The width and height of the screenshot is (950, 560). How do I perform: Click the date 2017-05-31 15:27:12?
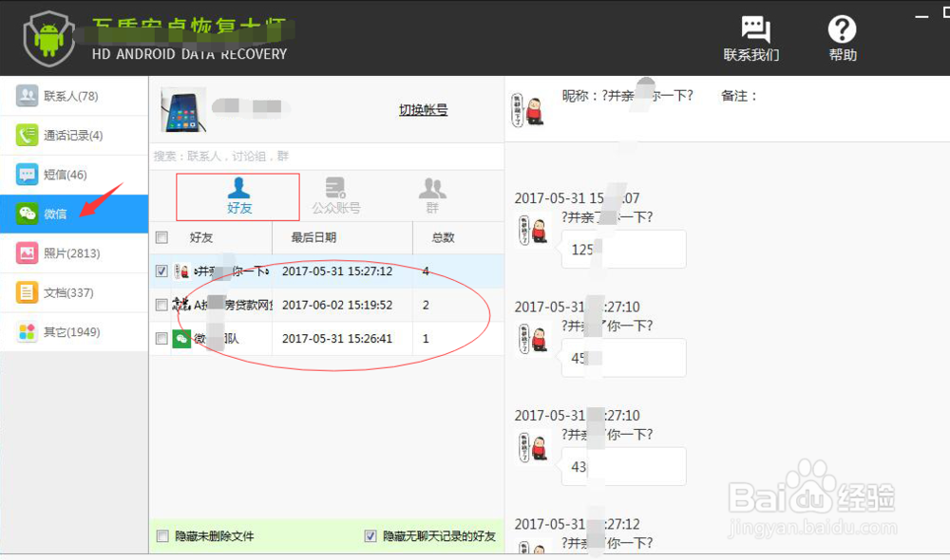(x=337, y=271)
